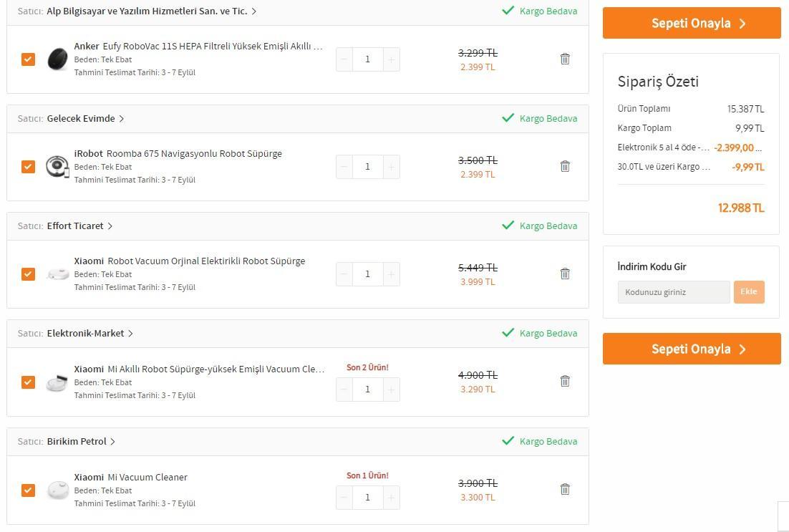This screenshot has width=789, height=532.
Task: Uncheck the Anker Eufy RoboVac checkbox
Action: click(28, 59)
